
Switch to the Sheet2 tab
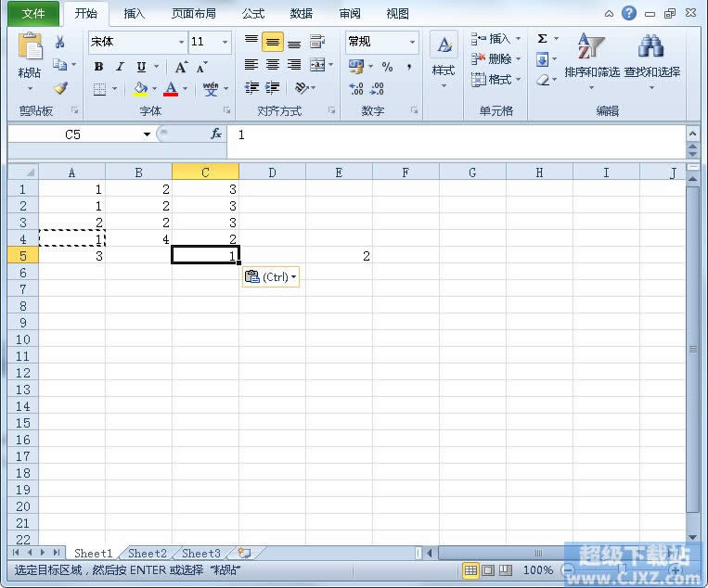click(148, 553)
